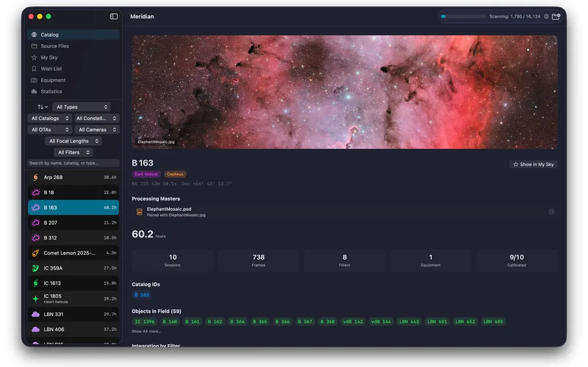Click the 9/10 Calibrated stat card
The width and height of the screenshot is (588, 367).
517,261
